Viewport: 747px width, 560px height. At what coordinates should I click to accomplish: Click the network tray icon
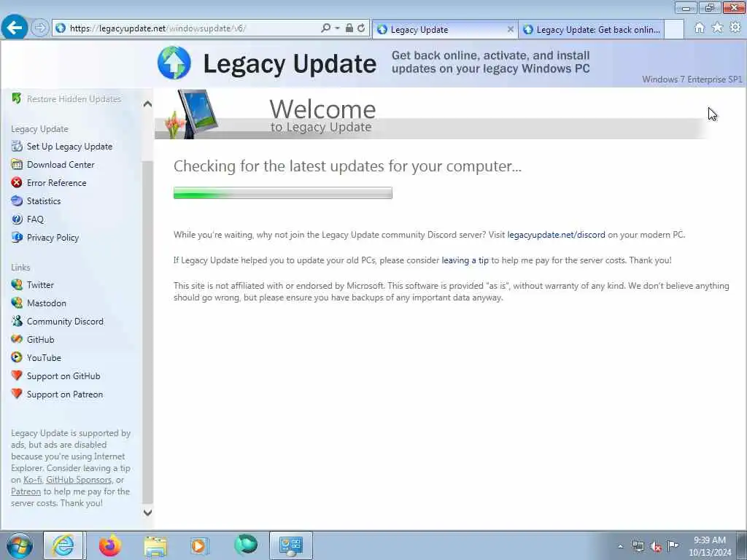pos(638,546)
